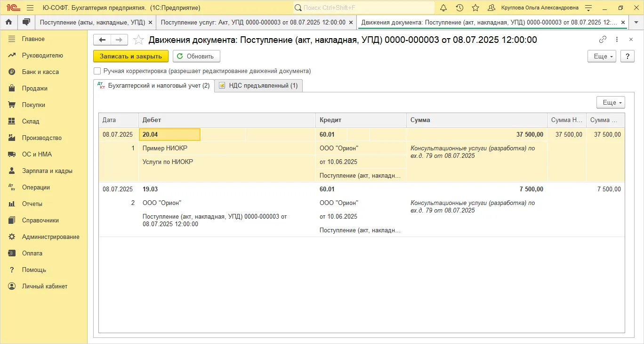Copy link to this form icon
The height and width of the screenshot is (344, 644).
point(603,40)
